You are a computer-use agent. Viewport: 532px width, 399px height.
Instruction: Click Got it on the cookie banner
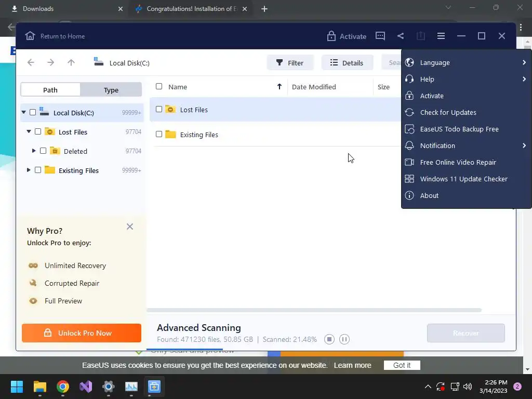pos(402,365)
